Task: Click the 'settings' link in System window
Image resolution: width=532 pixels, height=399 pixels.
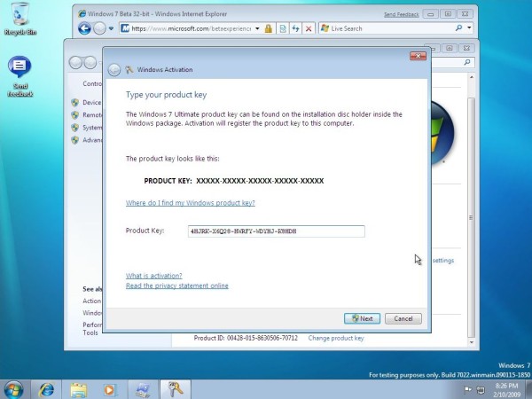Action: 443,261
